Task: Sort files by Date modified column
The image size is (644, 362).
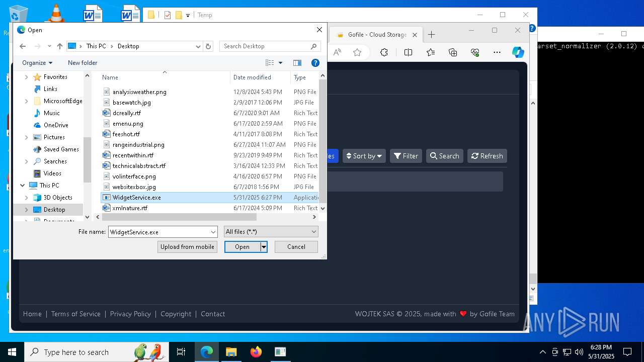Action: [x=260, y=77]
